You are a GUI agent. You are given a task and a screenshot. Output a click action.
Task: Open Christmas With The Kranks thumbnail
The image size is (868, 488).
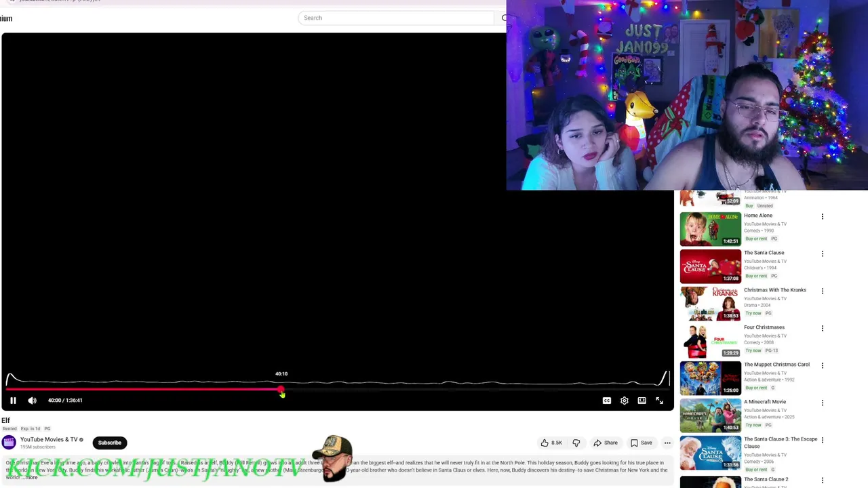(711, 304)
